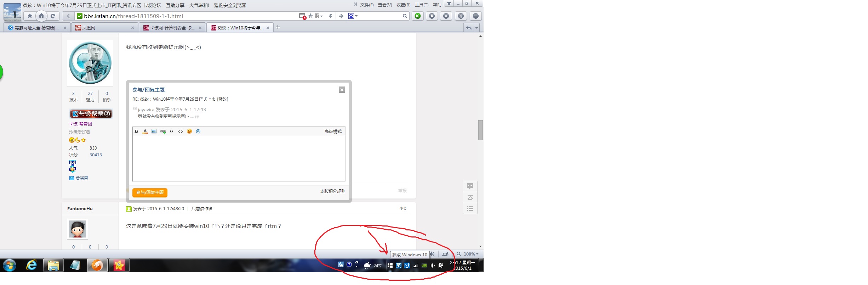868x285 pixels.
Task: Click 只看该作者 on floor 4 post
Action: (202, 208)
